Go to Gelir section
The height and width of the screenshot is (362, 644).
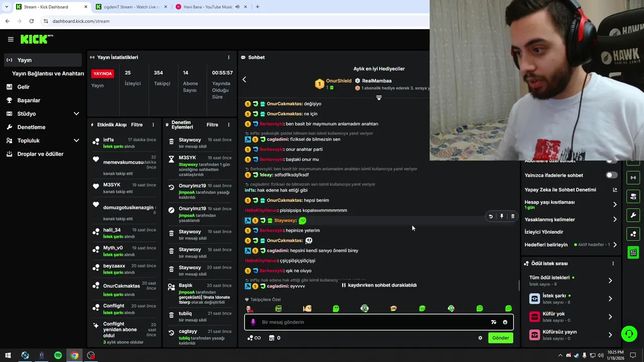(42, 87)
